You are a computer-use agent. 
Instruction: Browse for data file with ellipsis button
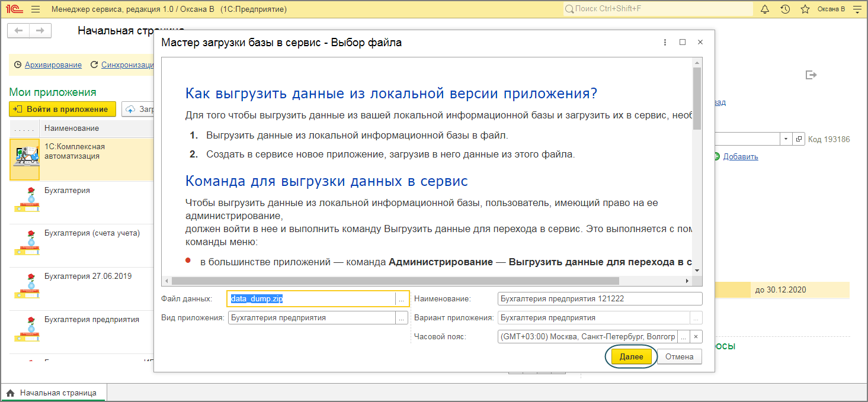[x=402, y=299]
